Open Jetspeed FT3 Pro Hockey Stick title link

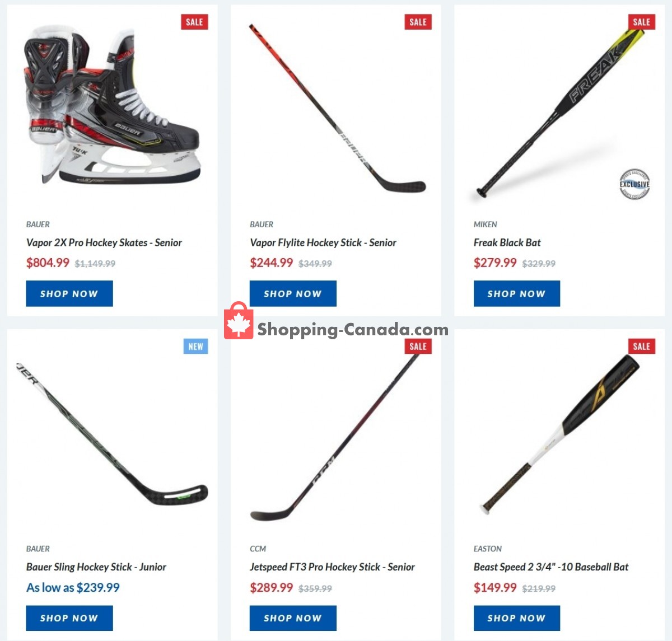pyautogui.click(x=332, y=567)
